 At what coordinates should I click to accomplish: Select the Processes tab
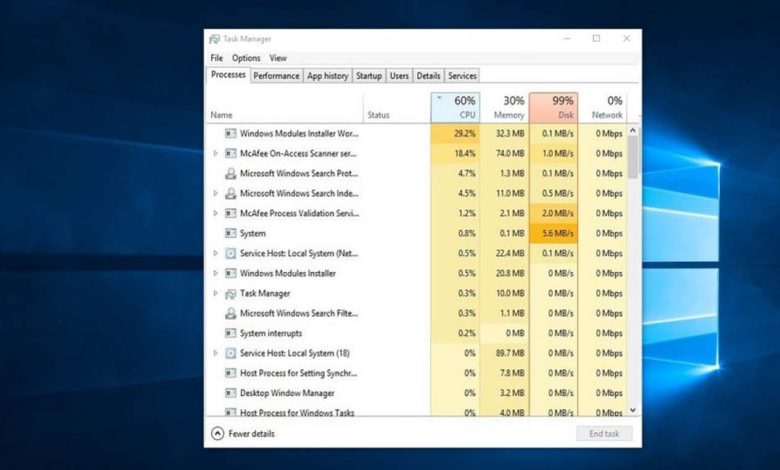tap(228, 75)
